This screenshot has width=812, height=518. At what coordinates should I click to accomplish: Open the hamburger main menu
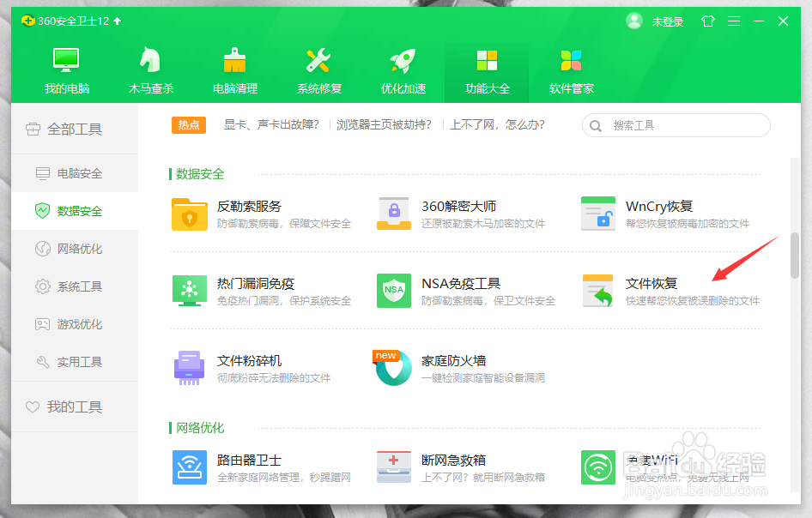pyautogui.click(x=734, y=21)
